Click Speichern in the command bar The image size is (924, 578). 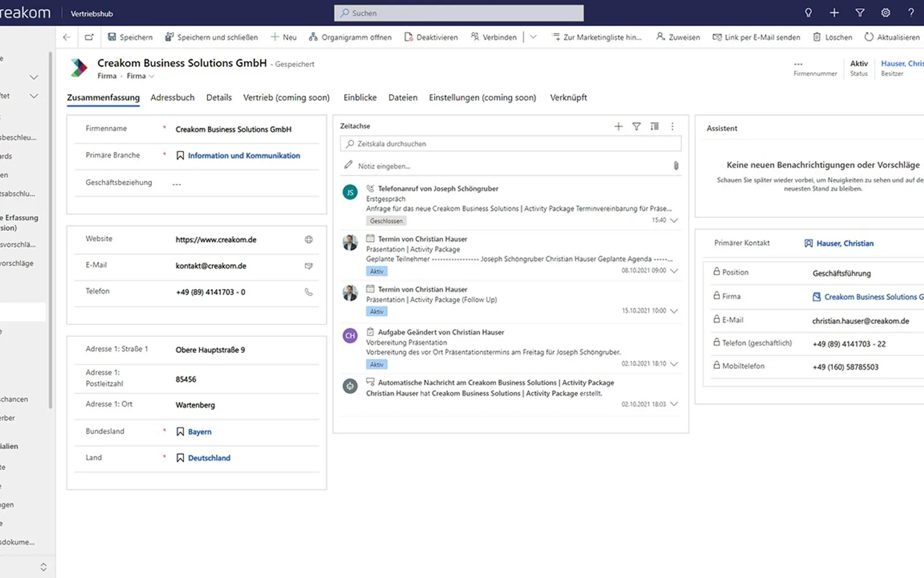(x=131, y=37)
